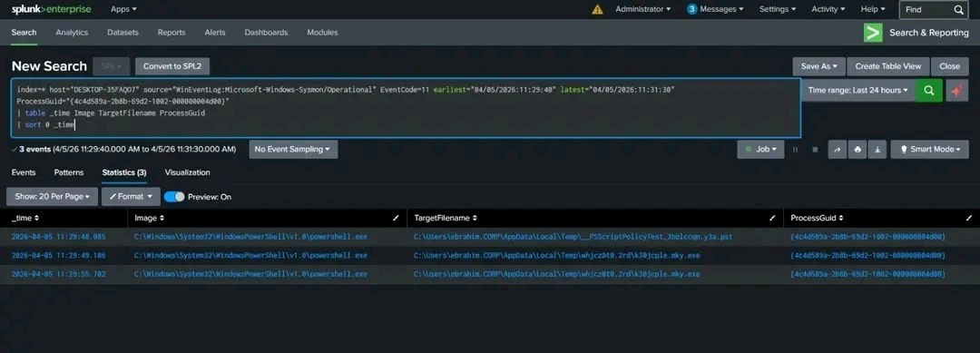Click the __PSScriptPolicyTest ps1 TargetFilename cell
The image size is (980, 353).
pyautogui.click(x=573, y=238)
